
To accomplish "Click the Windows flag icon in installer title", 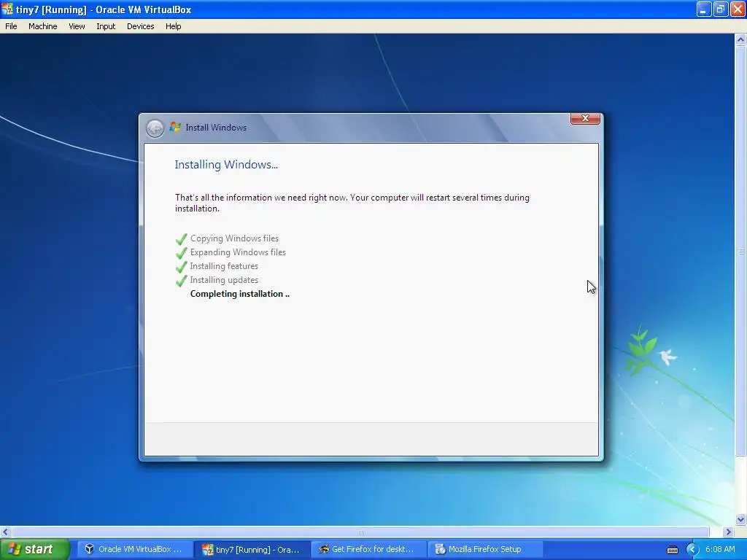I will pyautogui.click(x=175, y=127).
